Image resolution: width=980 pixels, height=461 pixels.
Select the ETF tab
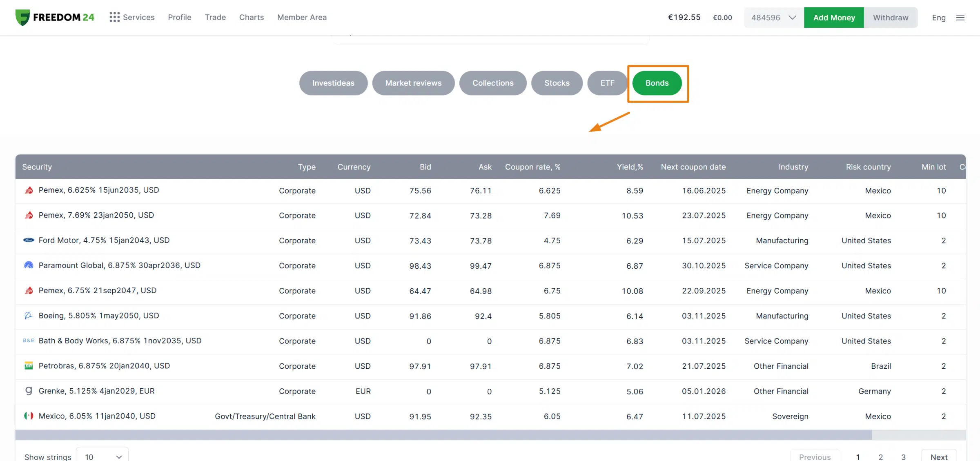point(607,83)
